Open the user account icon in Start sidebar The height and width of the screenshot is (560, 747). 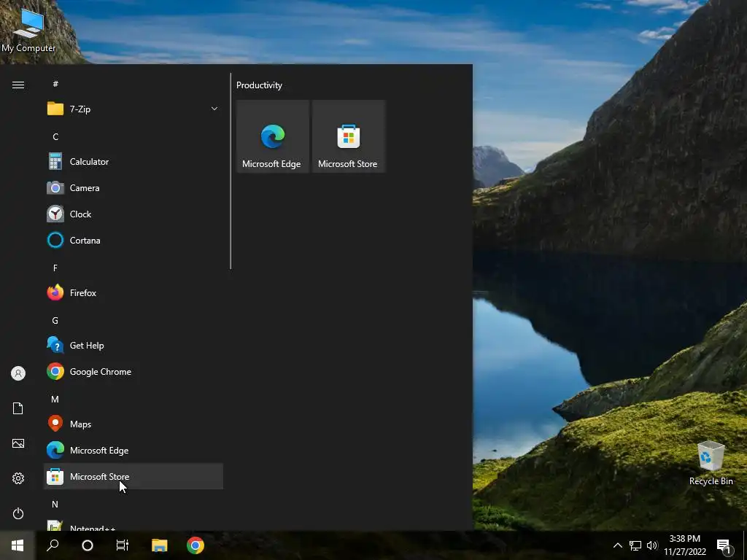(x=18, y=373)
